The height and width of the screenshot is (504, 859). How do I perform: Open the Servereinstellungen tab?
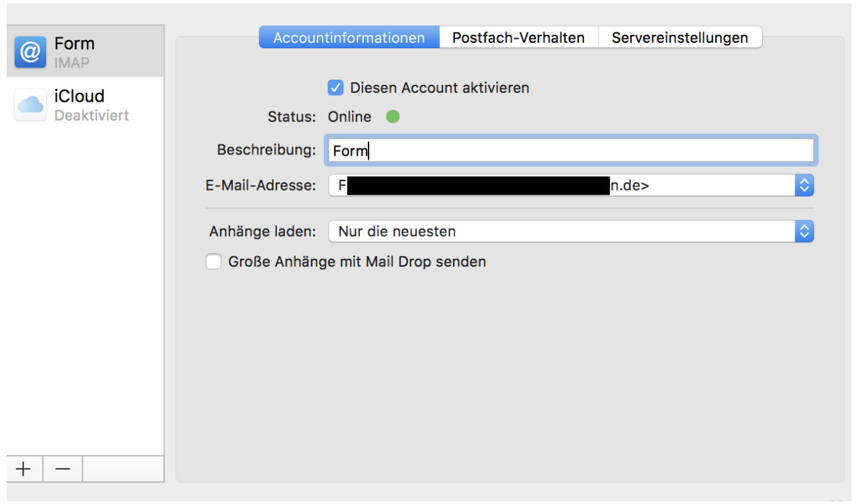680,37
